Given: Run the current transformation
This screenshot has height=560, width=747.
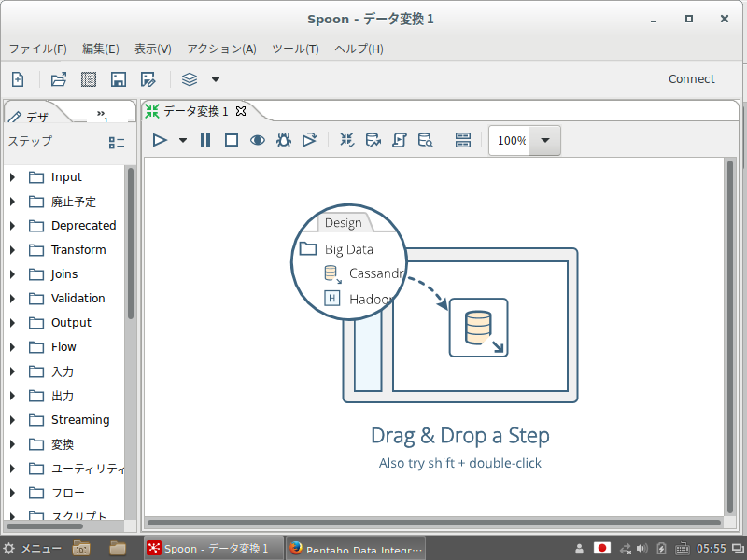Looking at the screenshot, I should tap(160, 140).
